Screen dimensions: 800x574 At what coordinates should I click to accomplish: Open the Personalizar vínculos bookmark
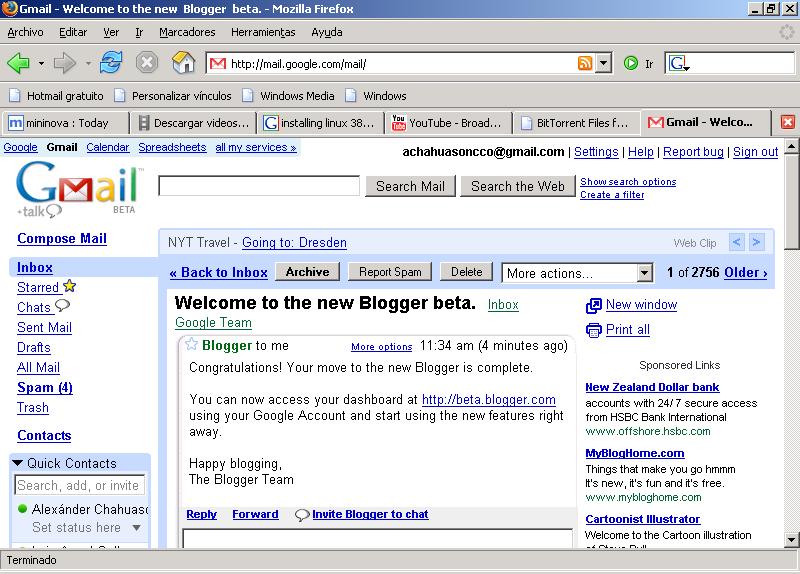click(x=172, y=96)
